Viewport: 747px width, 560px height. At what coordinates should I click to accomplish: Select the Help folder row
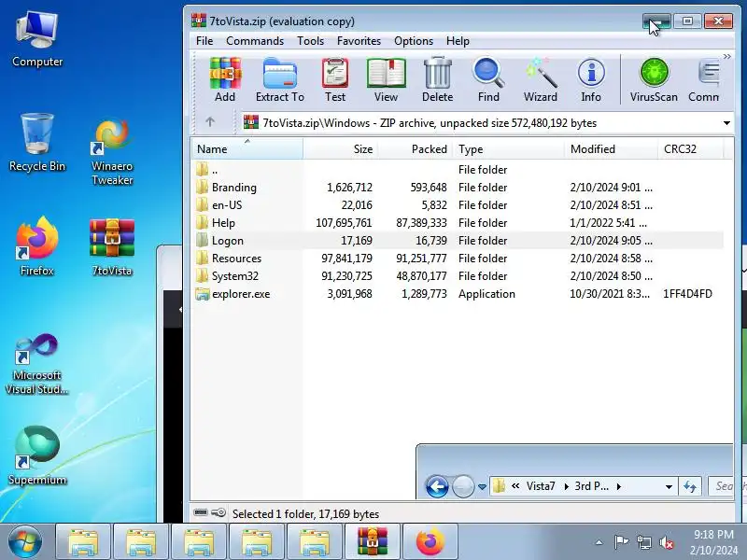pos(458,223)
